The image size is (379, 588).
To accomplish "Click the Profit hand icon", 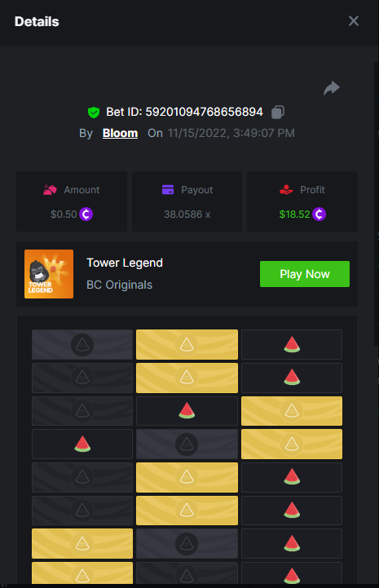I will [286, 190].
